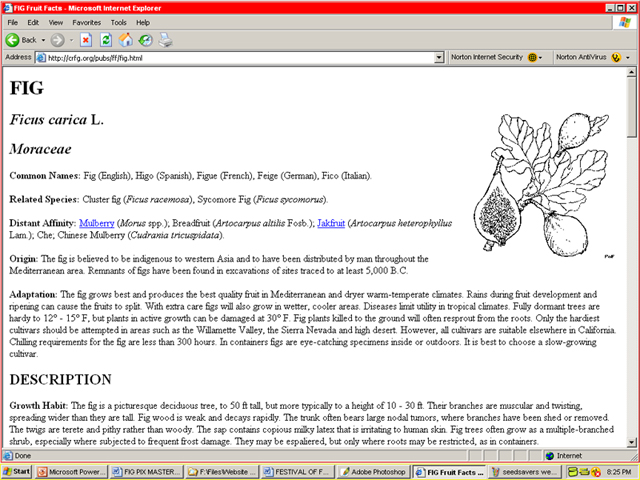Follow the Mulberry link
Viewport: 640px width, 480px height.
coord(97,223)
